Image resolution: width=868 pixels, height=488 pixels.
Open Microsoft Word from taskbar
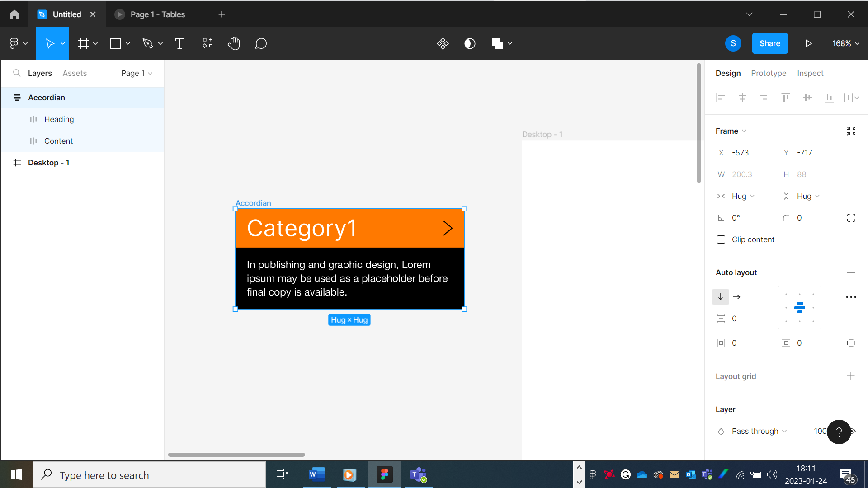[x=317, y=474]
